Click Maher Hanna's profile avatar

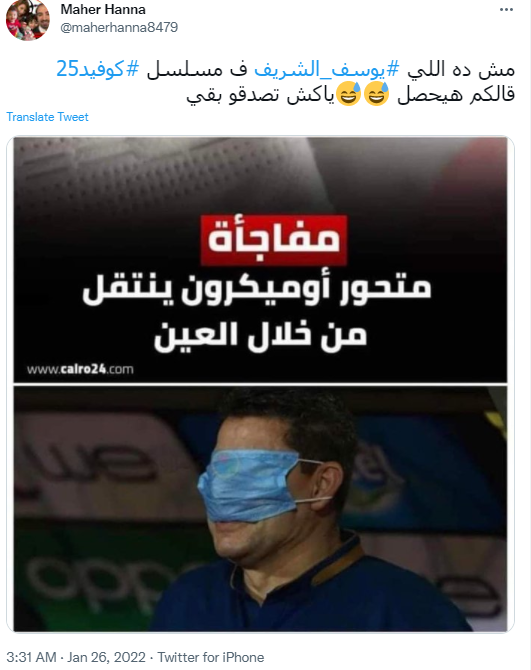click(28, 20)
